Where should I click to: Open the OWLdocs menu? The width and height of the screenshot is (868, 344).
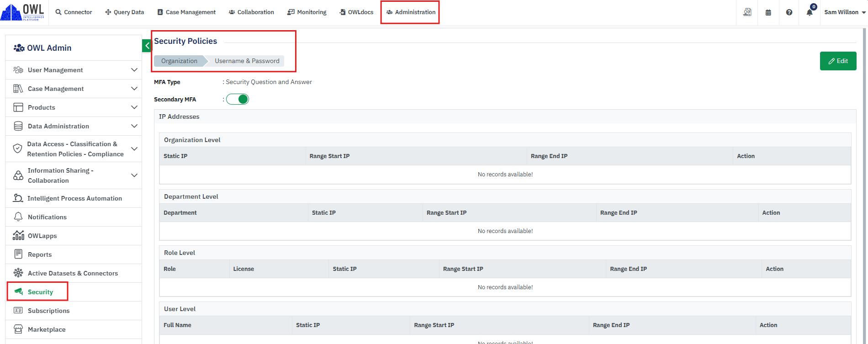coord(356,12)
